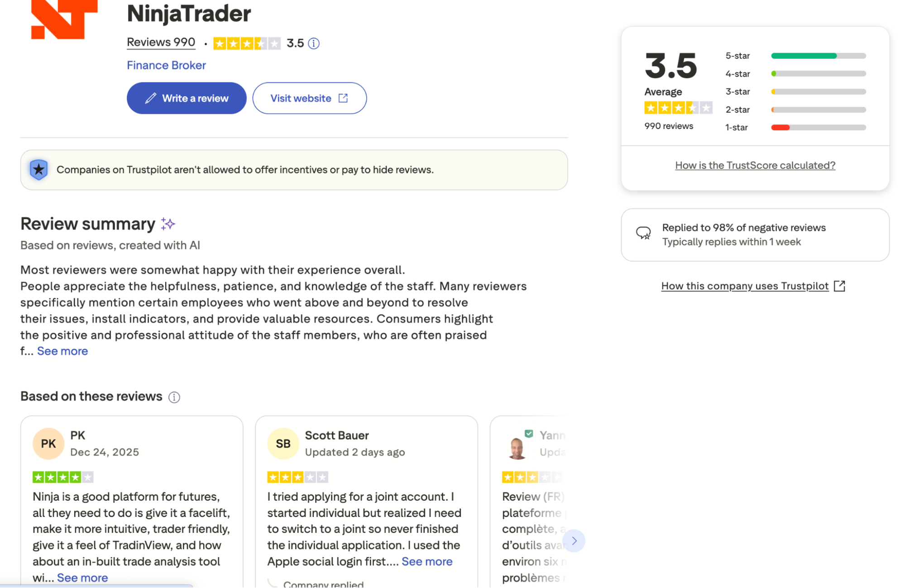Switch to the Reviews 990 tab
Screen dimensions: 905x588
point(161,42)
